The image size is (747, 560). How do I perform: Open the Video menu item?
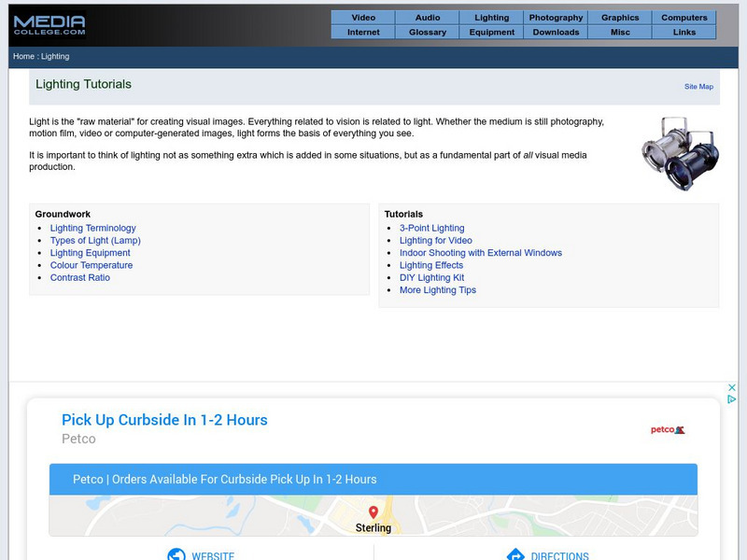point(363,18)
